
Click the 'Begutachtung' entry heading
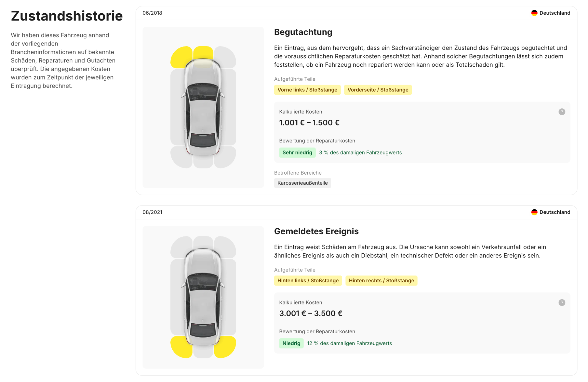(x=303, y=32)
